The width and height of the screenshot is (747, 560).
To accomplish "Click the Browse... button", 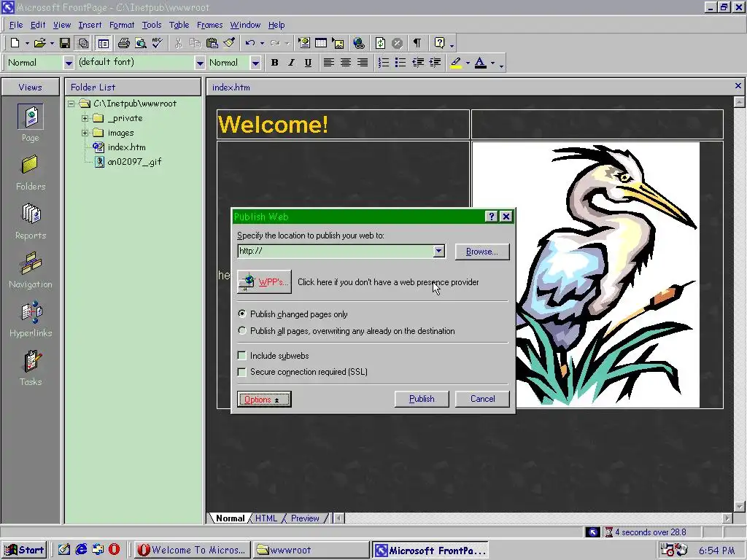I will [x=482, y=252].
